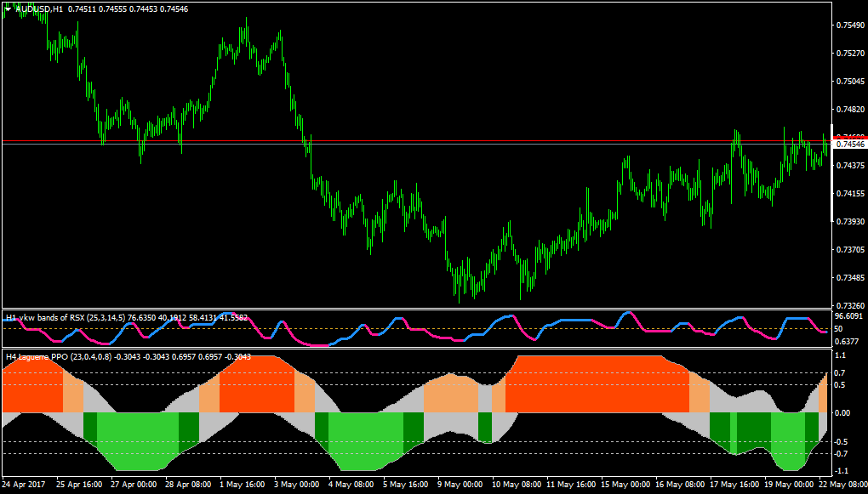The height and width of the screenshot is (494, 868).
Task: Click the 22 May 08:00 time label
Action: pyautogui.click(x=842, y=484)
